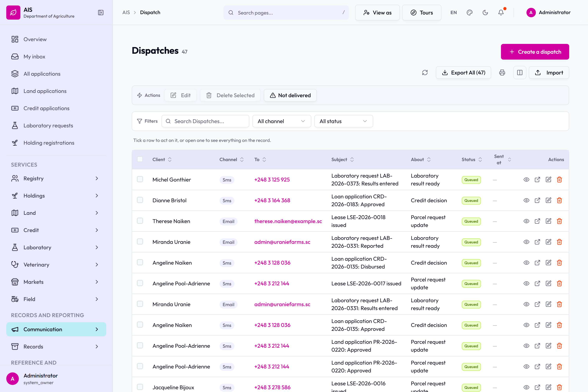Click the Not delivered button
The width and height of the screenshot is (588, 392).
290,95
